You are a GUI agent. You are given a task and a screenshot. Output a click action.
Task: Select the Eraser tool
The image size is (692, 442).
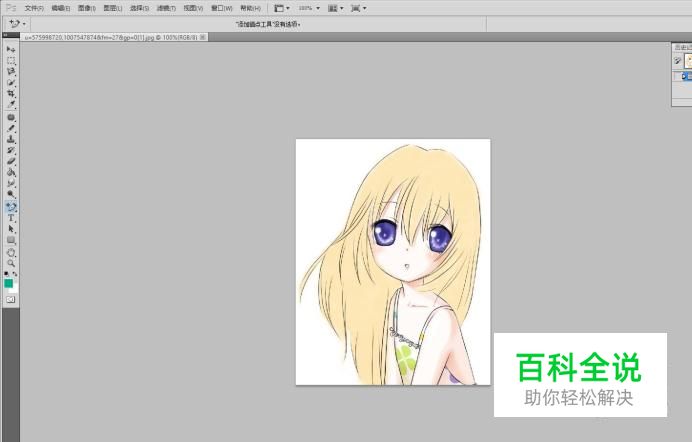point(11,161)
